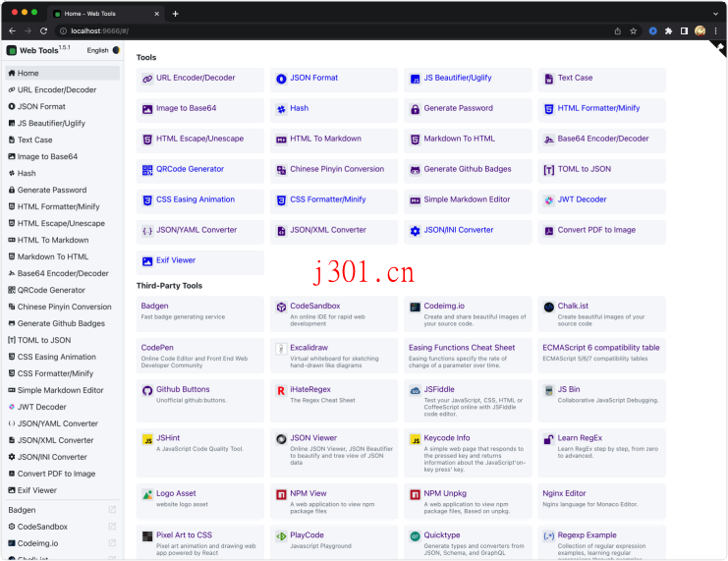The width and height of the screenshot is (728, 561).
Task: Click the TOML to JSON card icon
Action: pos(549,170)
